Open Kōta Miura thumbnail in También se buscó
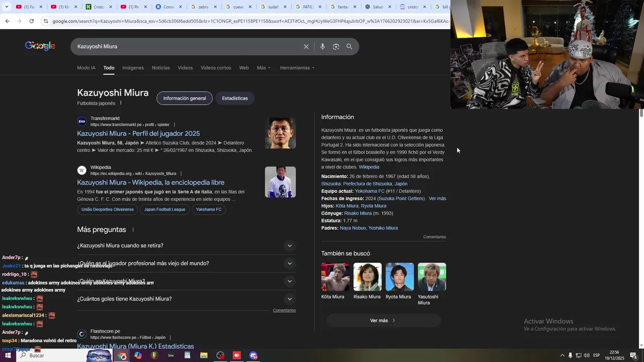644x362 pixels. click(335, 277)
